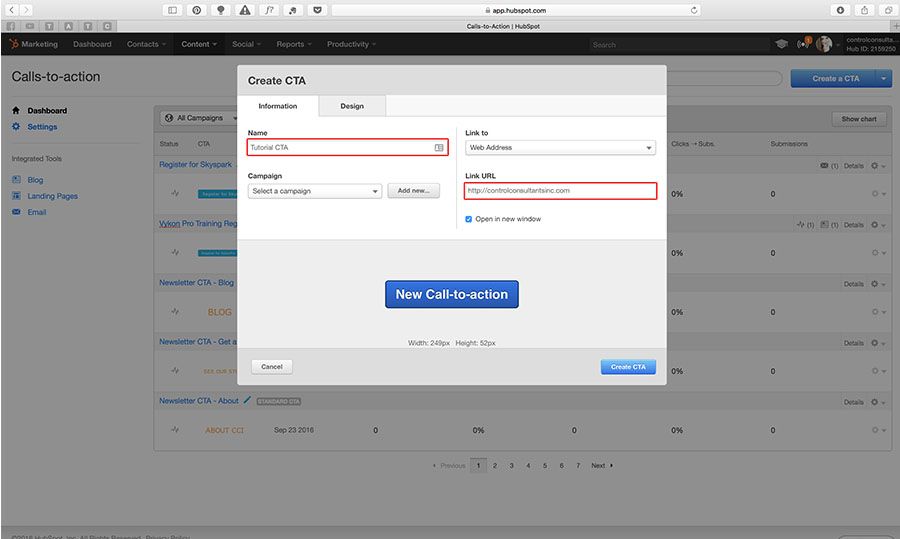Open Landing Pages in Integrated Tools
Screen dimensions: 900x539
point(52,196)
